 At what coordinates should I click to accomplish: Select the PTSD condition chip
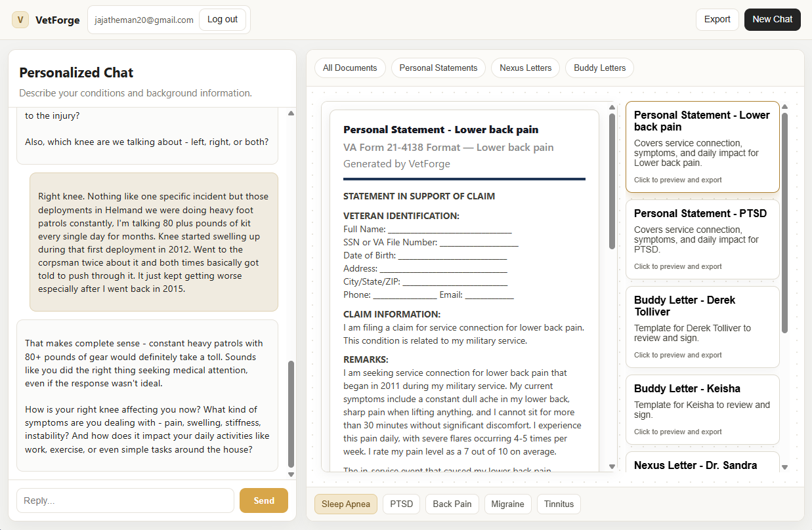tap(401, 504)
